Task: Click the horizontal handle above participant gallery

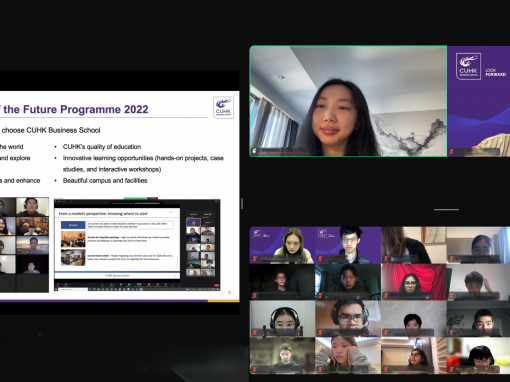Action: click(x=446, y=210)
